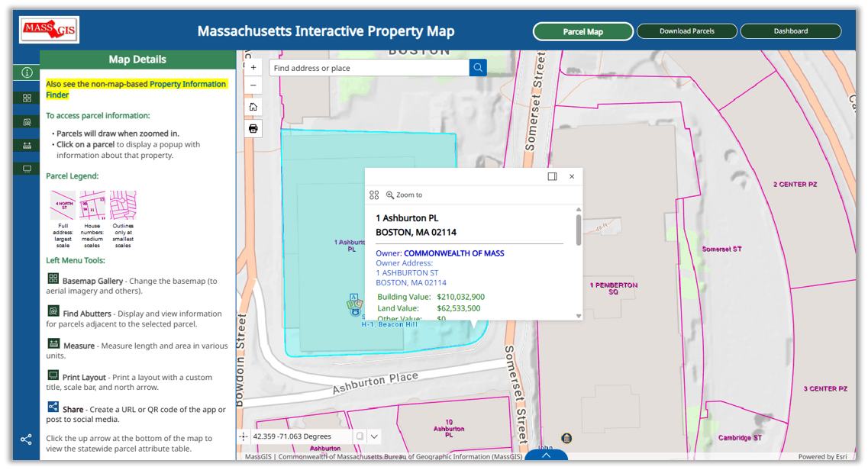Screen dimensions: 868x470
Task: Click the 2 CENTER PZ parcel label
Action: (x=795, y=184)
